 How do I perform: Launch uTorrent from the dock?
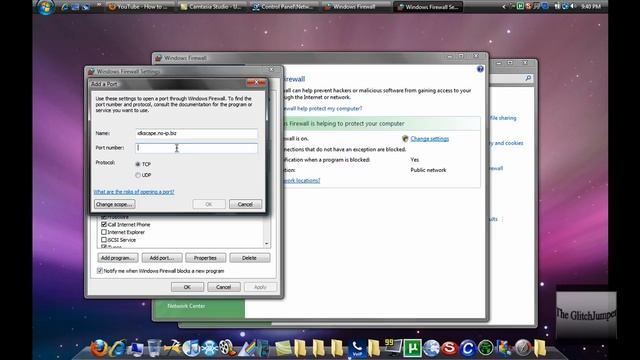click(x=412, y=348)
